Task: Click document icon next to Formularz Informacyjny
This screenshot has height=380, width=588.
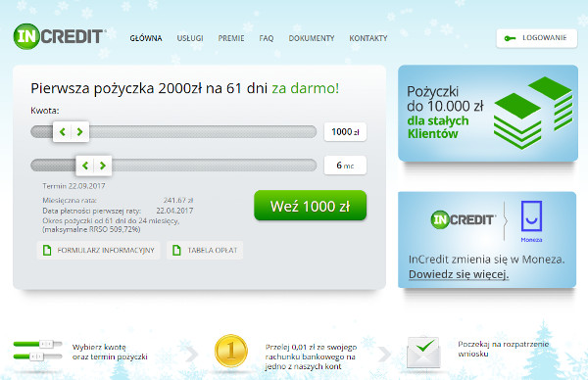Action: coord(47,250)
